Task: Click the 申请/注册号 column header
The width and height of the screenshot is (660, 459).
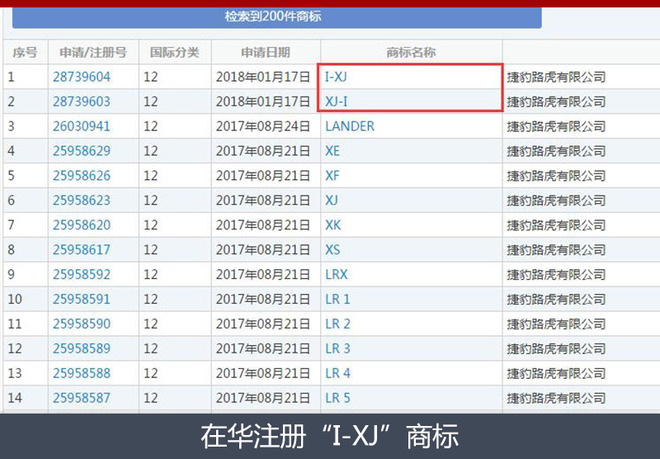Action: point(92,52)
